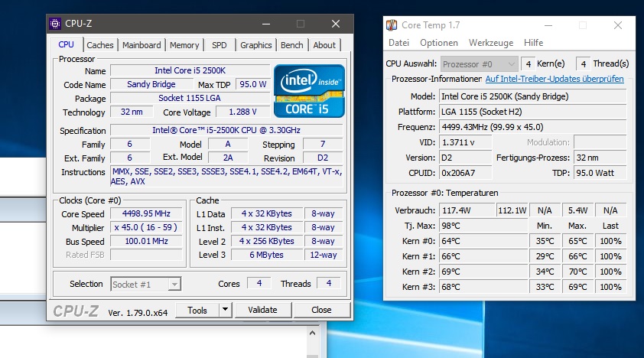Open the Mainboard tab in CPU-Z

pyautogui.click(x=141, y=45)
